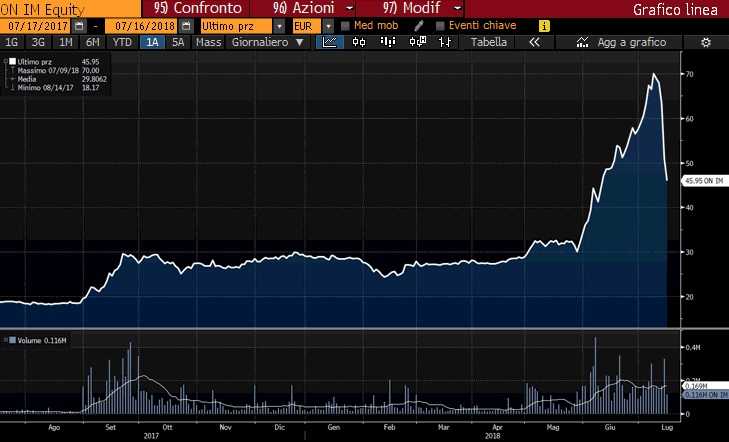The width and height of the screenshot is (729, 442).
Task: Select the 6M time range
Action: (x=93, y=42)
